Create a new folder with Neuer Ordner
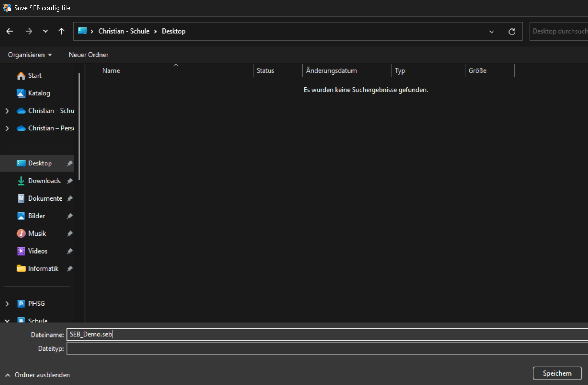Viewport: 588px width, 385px height. [88, 55]
